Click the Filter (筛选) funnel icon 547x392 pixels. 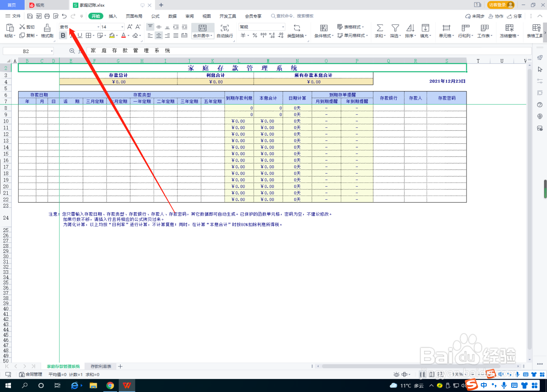(395, 28)
